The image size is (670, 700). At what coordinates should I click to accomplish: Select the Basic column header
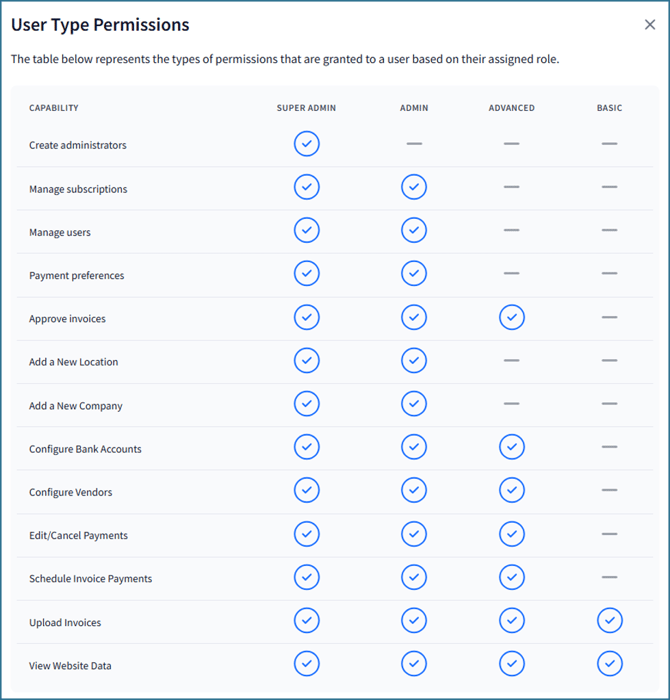[x=609, y=108]
